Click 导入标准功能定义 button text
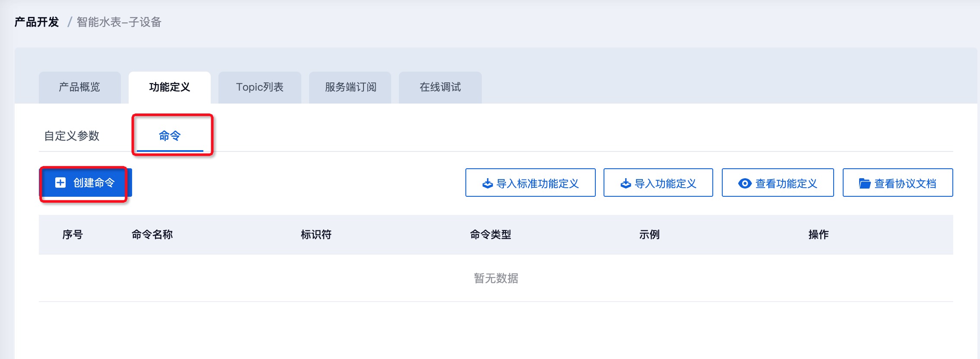 (x=537, y=184)
